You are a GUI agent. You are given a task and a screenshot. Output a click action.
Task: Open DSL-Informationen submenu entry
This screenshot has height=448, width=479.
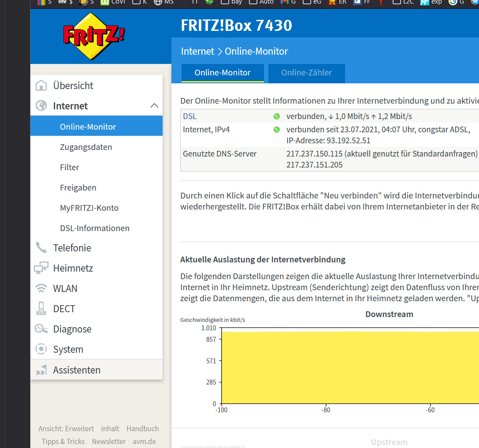click(95, 228)
